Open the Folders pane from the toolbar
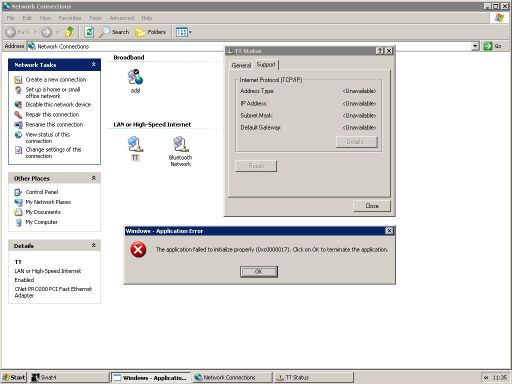This screenshot has width=512, height=384. [150, 32]
